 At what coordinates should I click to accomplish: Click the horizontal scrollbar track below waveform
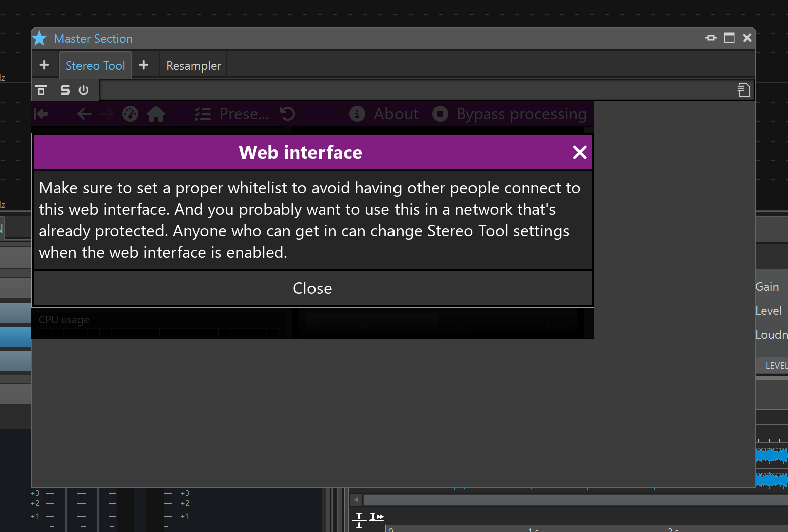(x=576, y=500)
